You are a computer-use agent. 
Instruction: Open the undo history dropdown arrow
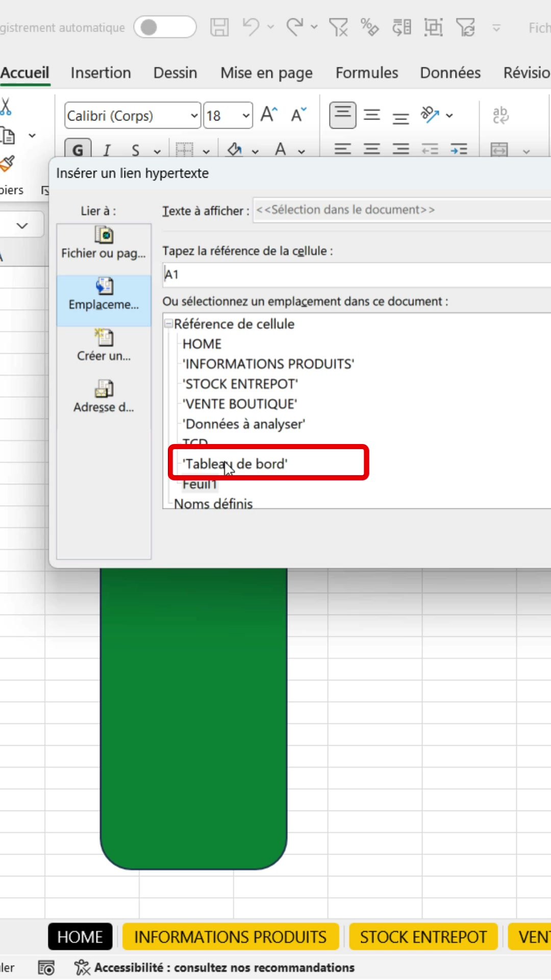tap(271, 27)
